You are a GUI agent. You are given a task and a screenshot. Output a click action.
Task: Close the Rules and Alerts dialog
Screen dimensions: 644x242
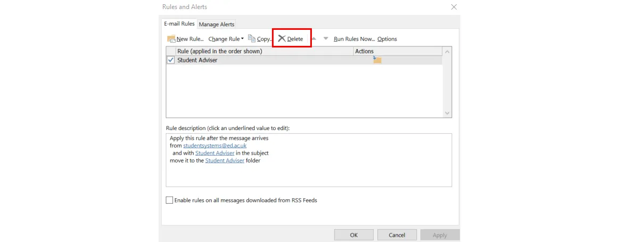[x=454, y=7]
